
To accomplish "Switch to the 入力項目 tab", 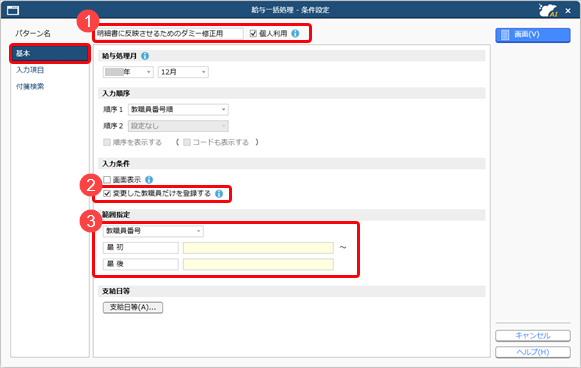I will 30,70.
